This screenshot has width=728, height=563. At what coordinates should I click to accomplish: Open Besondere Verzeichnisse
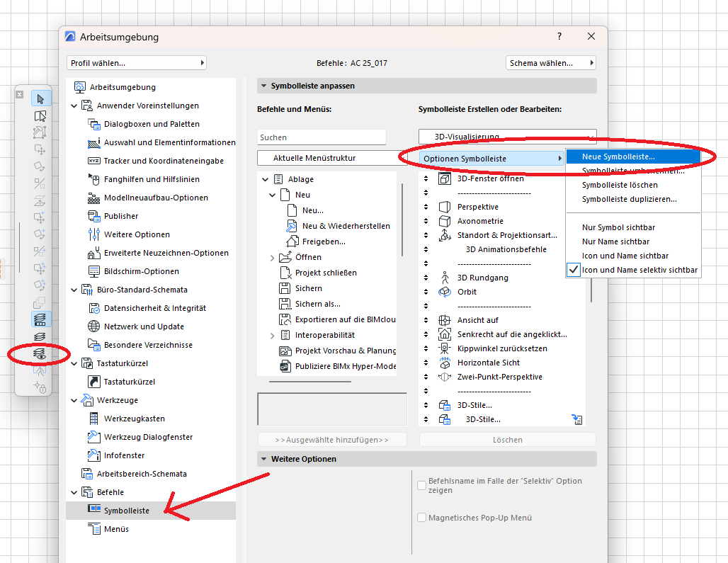[147, 345]
